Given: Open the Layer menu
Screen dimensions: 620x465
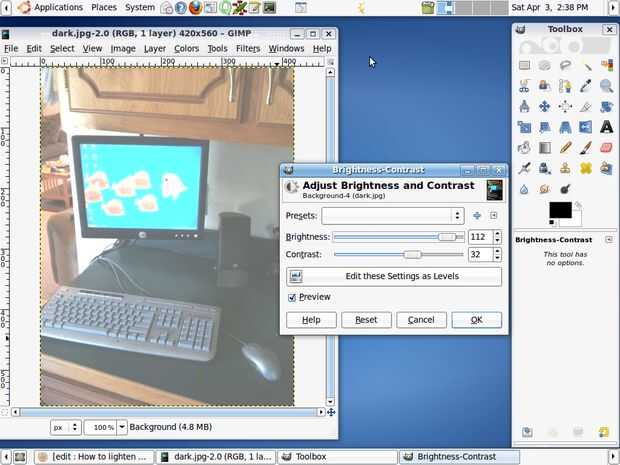Looking at the screenshot, I should click(155, 49).
